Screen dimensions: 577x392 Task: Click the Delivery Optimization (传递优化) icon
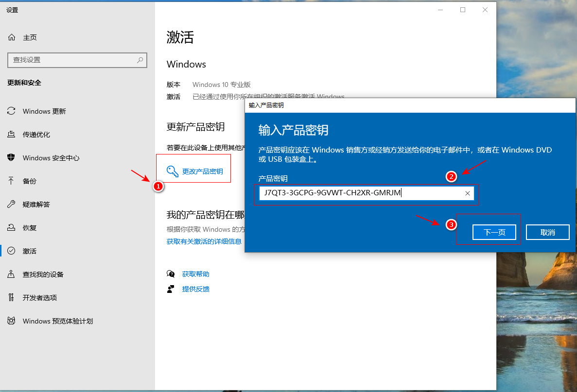[11, 134]
